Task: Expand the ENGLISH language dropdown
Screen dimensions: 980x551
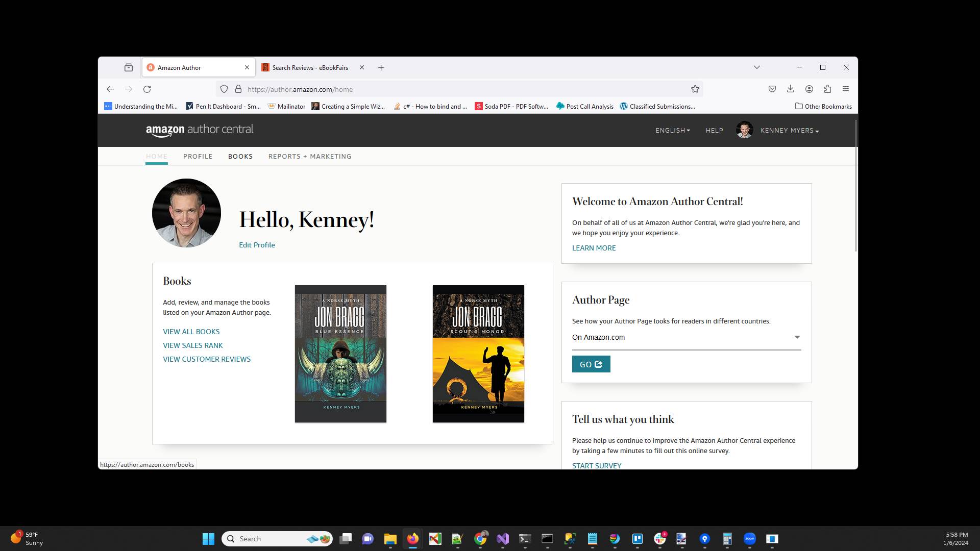Action: 672,130
